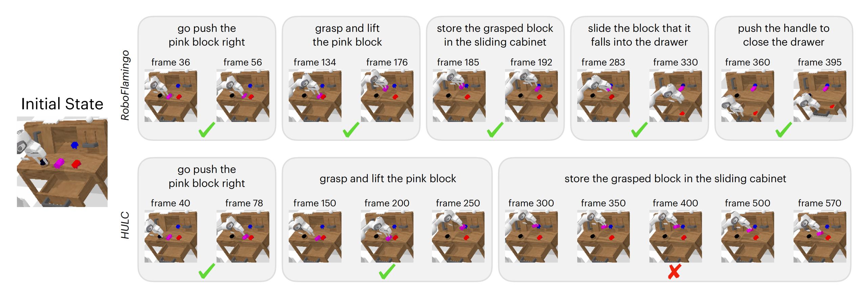Select RoboFlamingo frame 36 thumbnail
The height and width of the screenshot is (298, 868).
(x=171, y=96)
